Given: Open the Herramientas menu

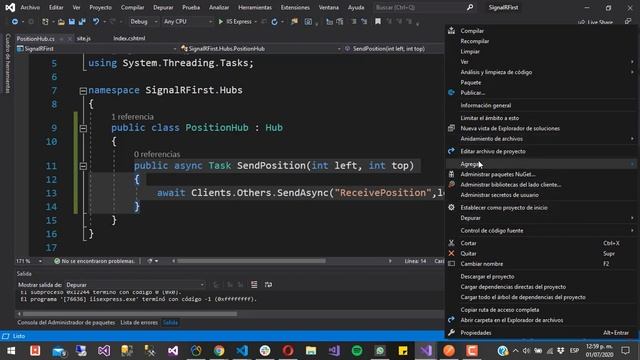Looking at the screenshot, I should point(255,7).
